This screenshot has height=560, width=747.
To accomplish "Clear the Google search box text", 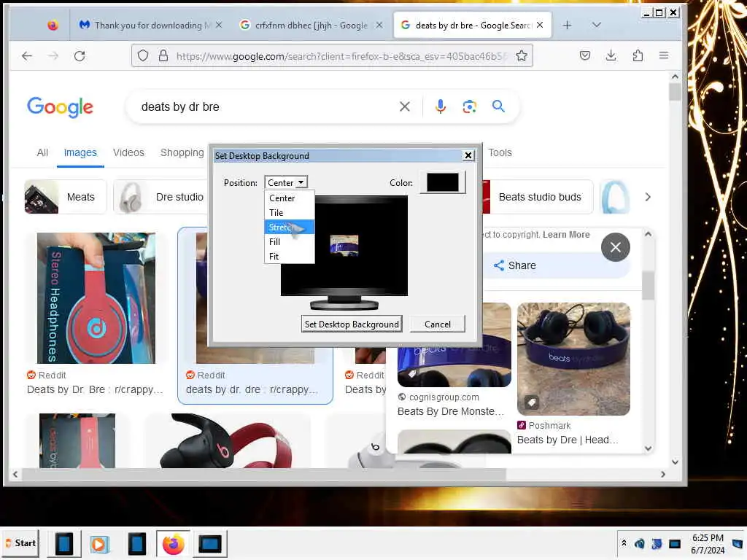I will pyautogui.click(x=404, y=106).
